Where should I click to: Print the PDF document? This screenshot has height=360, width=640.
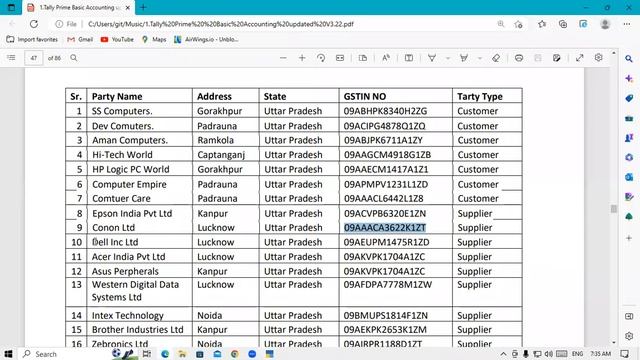(519, 58)
